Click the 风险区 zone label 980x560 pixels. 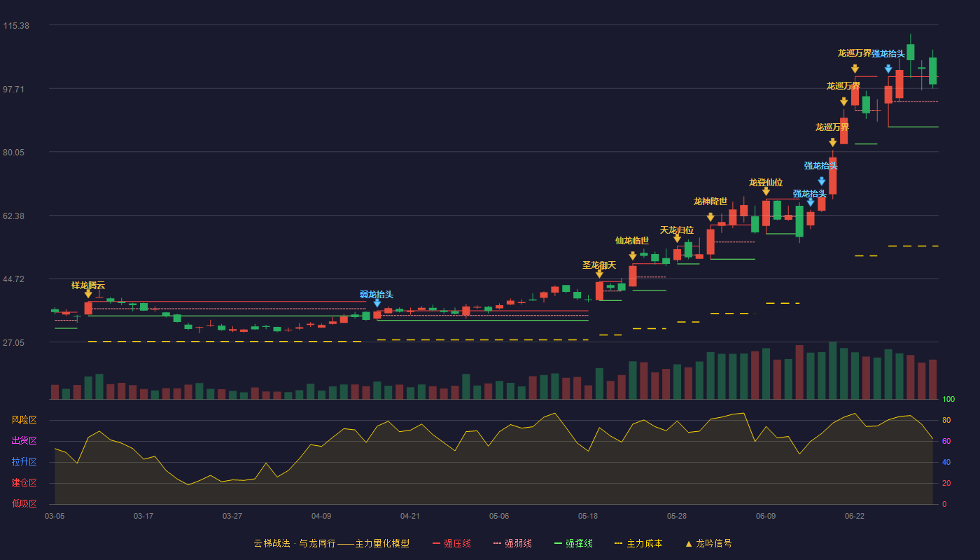click(24, 420)
